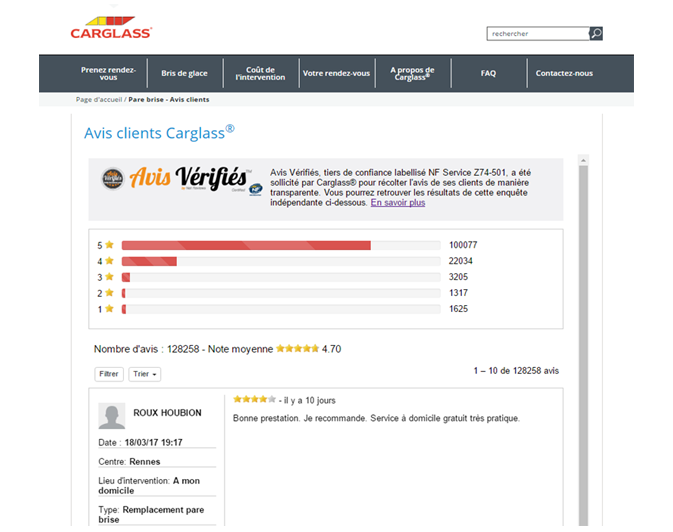This screenshot has height=532, width=673.
Task: Click the 2-star rating row star
Action: tap(109, 292)
